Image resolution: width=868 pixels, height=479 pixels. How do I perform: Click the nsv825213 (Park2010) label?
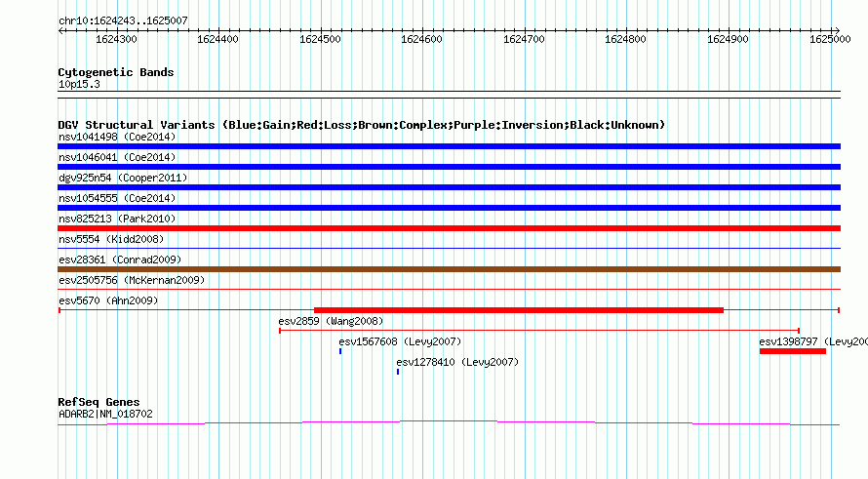(117, 219)
